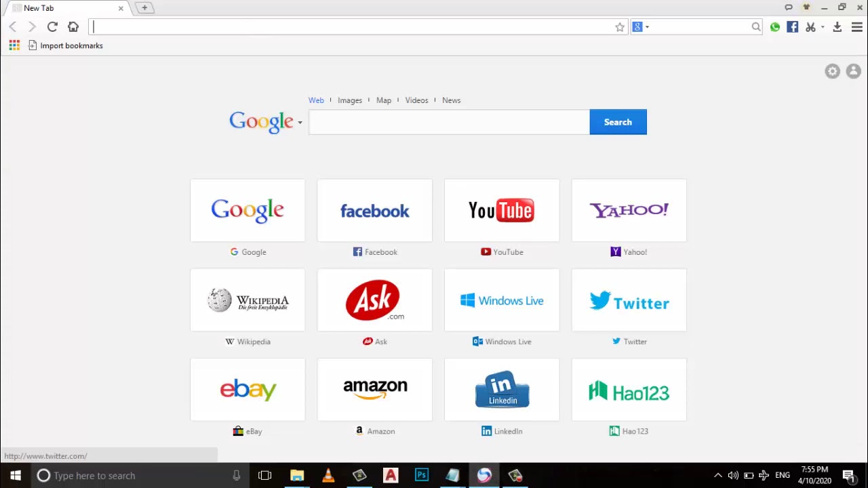Open Windows Start menu
The image size is (868, 488).
pos(16,476)
